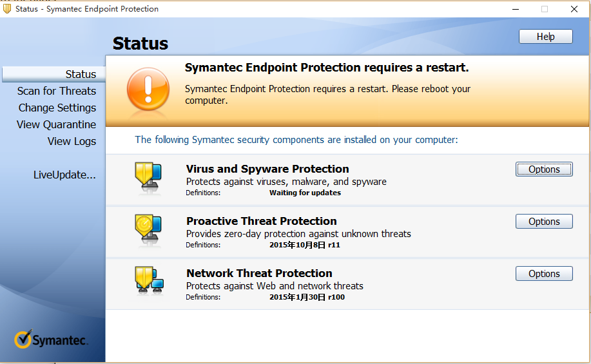Open Options for Virus and Spyware Protection
This screenshot has width=591, height=364.
click(544, 169)
